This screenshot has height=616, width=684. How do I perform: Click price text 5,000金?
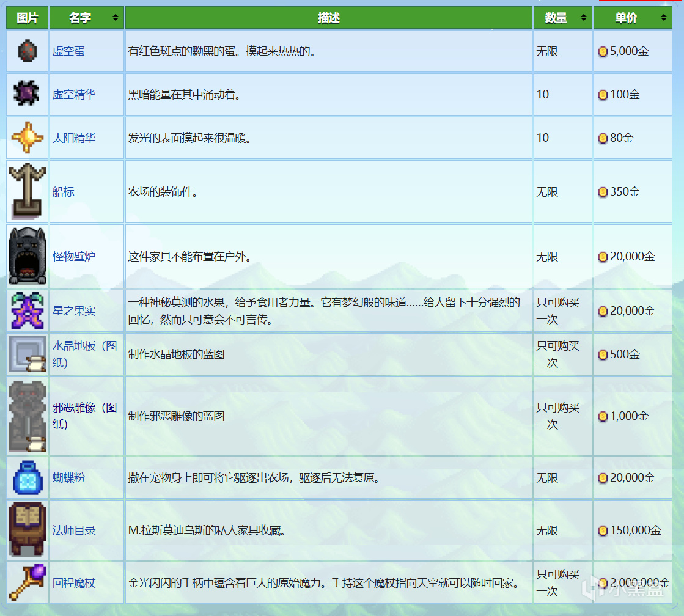(x=630, y=51)
